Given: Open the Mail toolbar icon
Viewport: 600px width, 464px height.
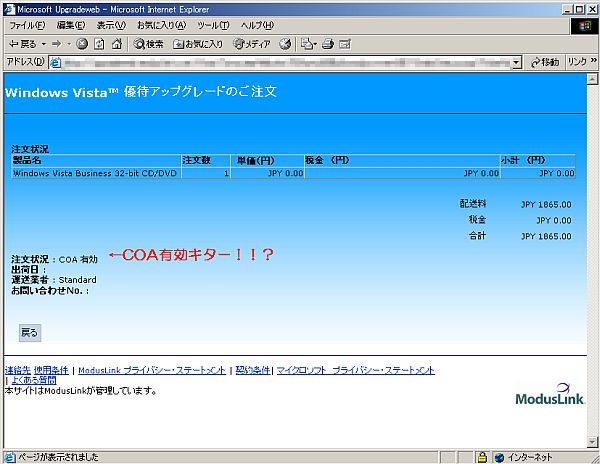Looking at the screenshot, I should 308,44.
